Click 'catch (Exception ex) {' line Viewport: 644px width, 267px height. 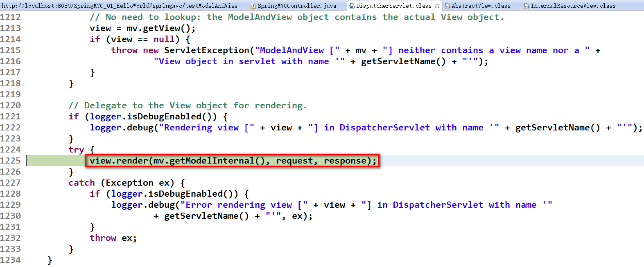[127, 183]
